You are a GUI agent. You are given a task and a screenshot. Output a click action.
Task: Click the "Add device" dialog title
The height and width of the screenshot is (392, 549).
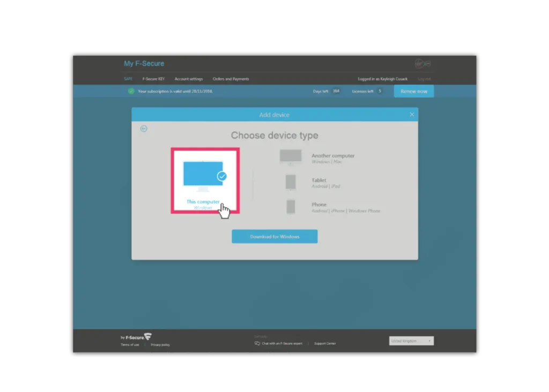274,115
